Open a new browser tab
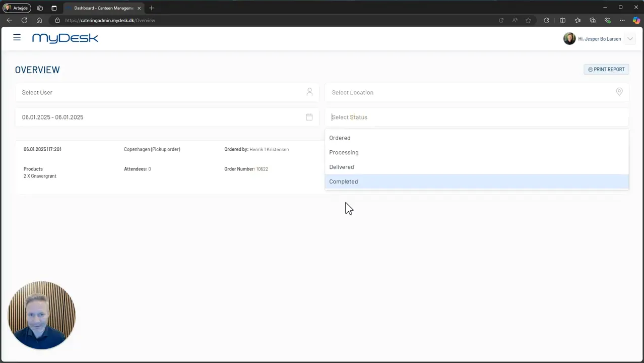The height and width of the screenshot is (363, 644). (x=152, y=8)
